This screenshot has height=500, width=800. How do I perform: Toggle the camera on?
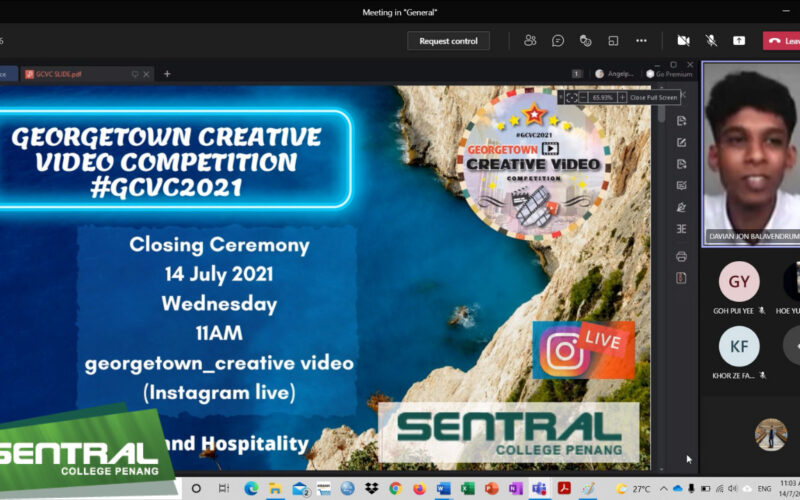click(x=683, y=40)
